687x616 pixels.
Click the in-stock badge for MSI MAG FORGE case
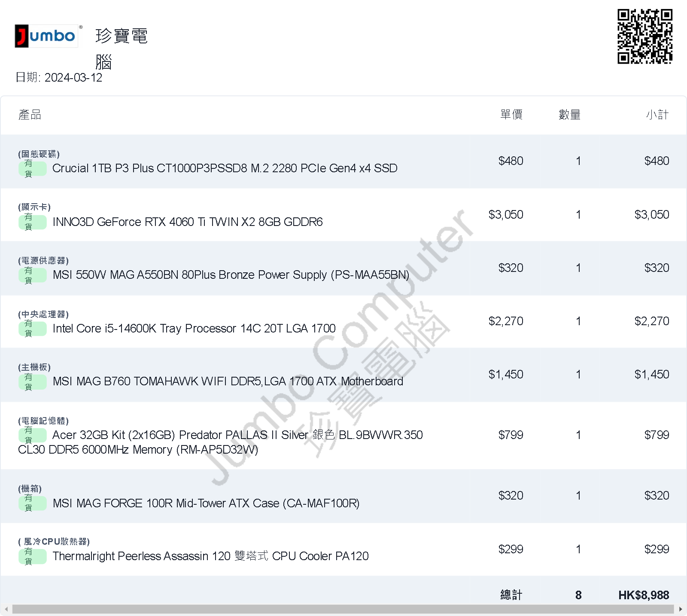click(x=33, y=503)
